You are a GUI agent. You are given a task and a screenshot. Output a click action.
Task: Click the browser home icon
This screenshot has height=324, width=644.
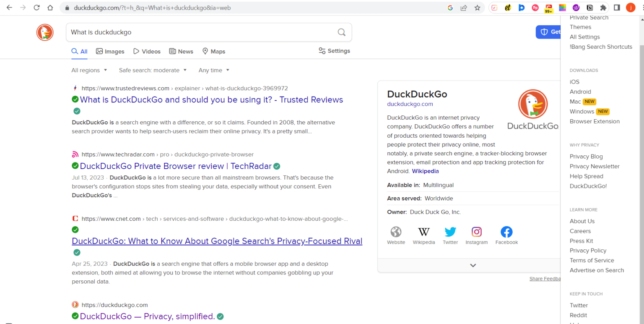pos(50,7)
